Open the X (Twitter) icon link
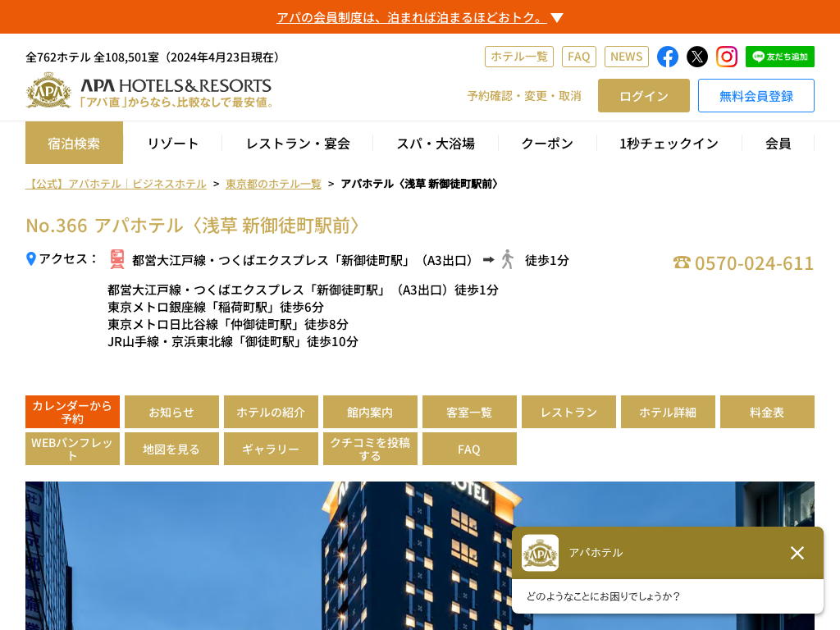 click(697, 57)
